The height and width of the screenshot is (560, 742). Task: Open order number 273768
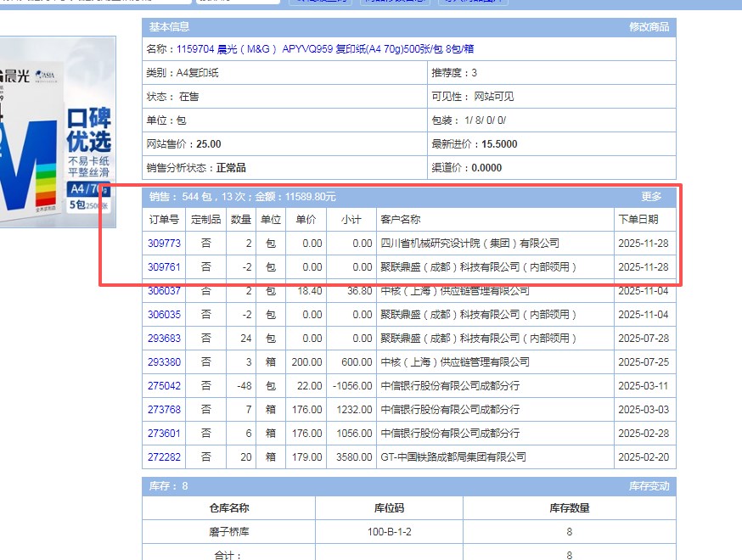(164, 410)
